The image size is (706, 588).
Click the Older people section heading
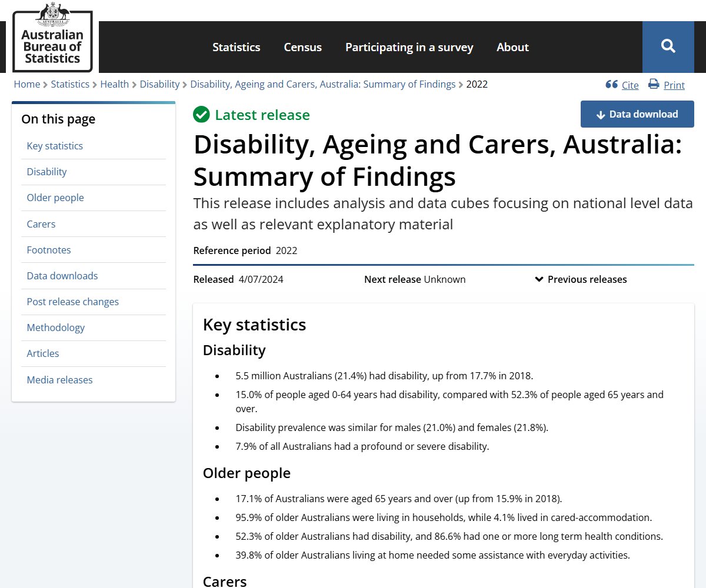(247, 473)
